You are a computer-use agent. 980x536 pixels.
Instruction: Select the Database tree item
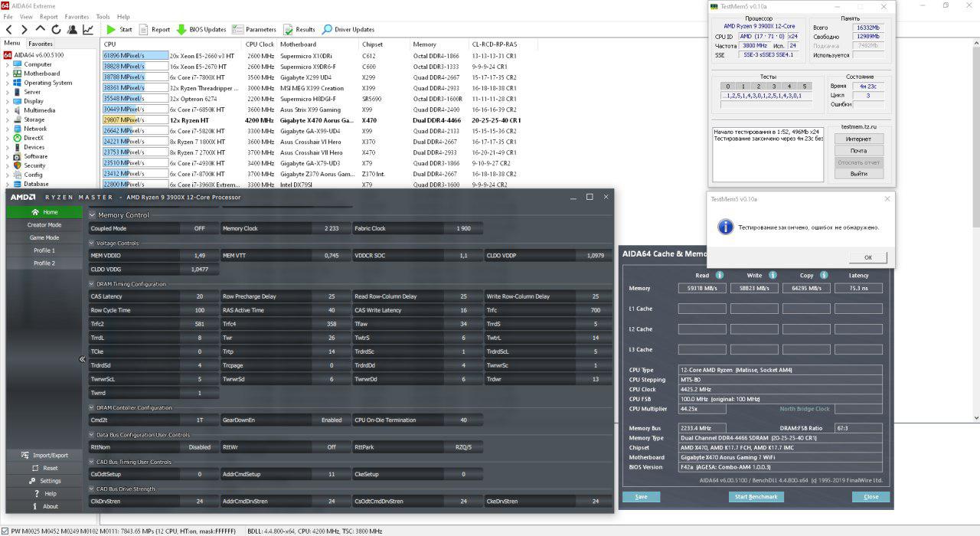pyautogui.click(x=36, y=184)
